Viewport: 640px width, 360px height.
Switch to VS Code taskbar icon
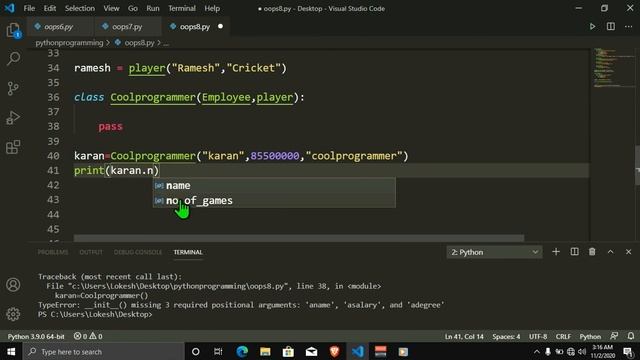358,351
